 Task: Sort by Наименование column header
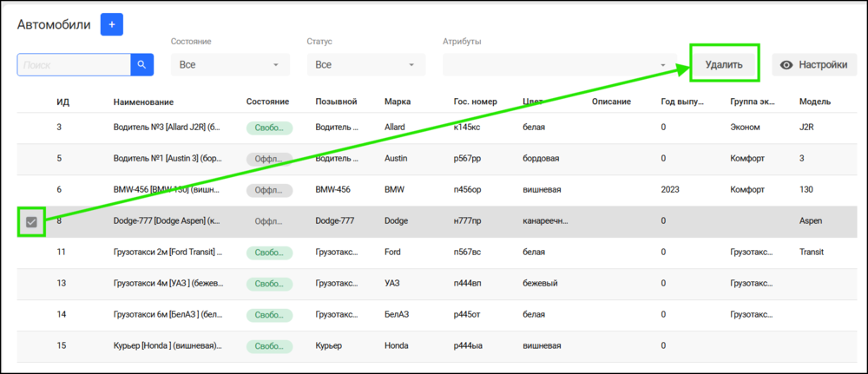[x=143, y=102]
